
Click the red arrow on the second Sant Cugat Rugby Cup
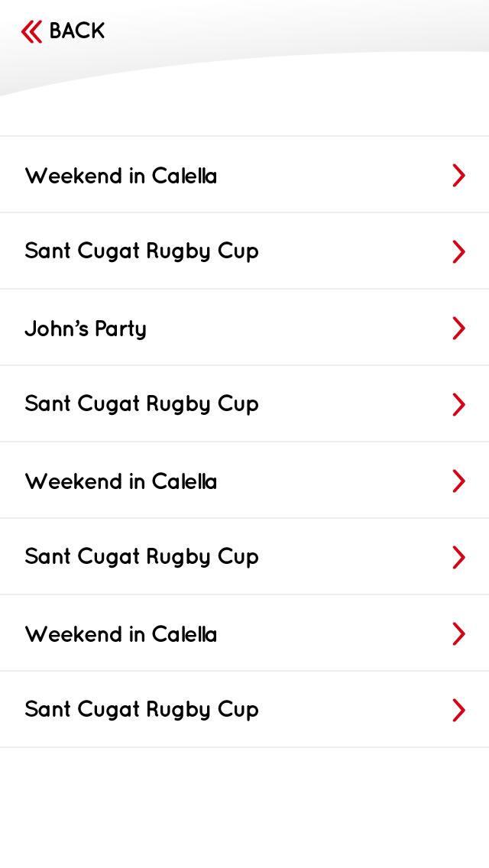(x=458, y=405)
